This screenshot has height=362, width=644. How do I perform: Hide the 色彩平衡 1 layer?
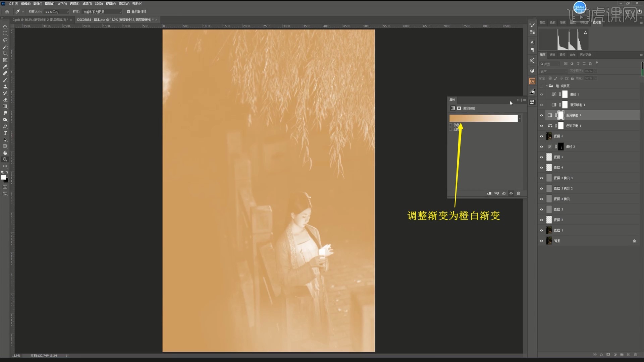coord(541,126)
